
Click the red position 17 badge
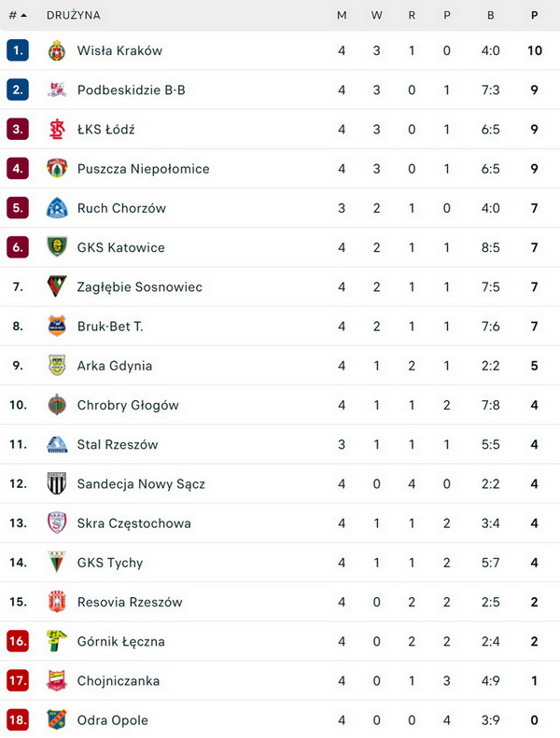point(18,680)
